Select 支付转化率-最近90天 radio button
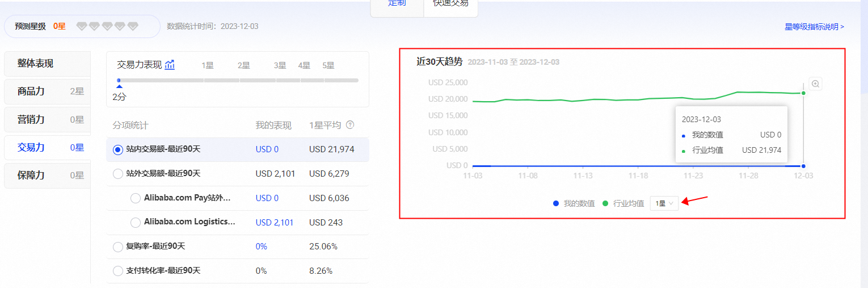 tap(118, 271)
